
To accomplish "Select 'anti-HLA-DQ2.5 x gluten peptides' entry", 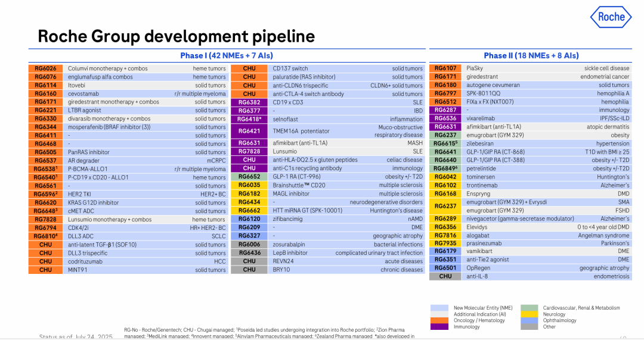I will tap(315, 160).
